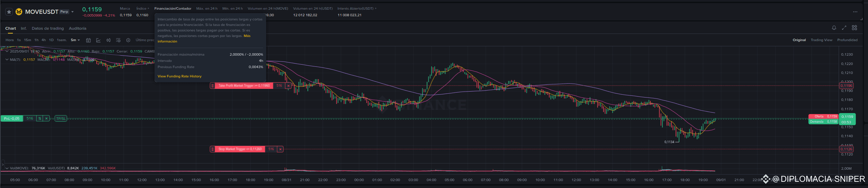This screenshot has width=868, height=188.
Task: Expand the 5m interval dropdown
Action: 76,40
